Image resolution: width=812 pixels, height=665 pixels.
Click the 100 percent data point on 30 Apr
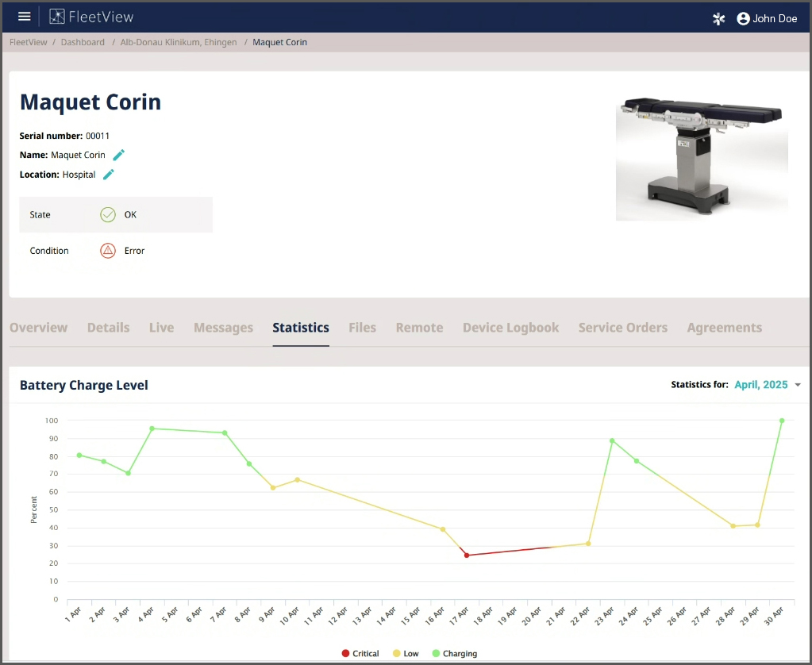pyautogui.click(x=782, y=421)
